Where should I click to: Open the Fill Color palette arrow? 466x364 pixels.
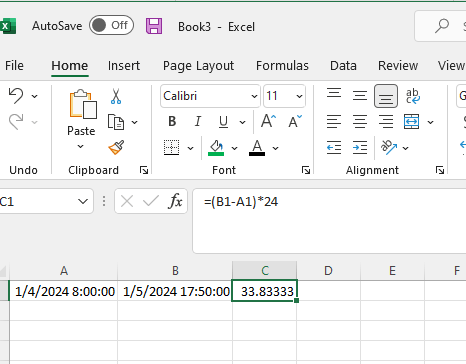pyautogui.click(x=235, y=148)
